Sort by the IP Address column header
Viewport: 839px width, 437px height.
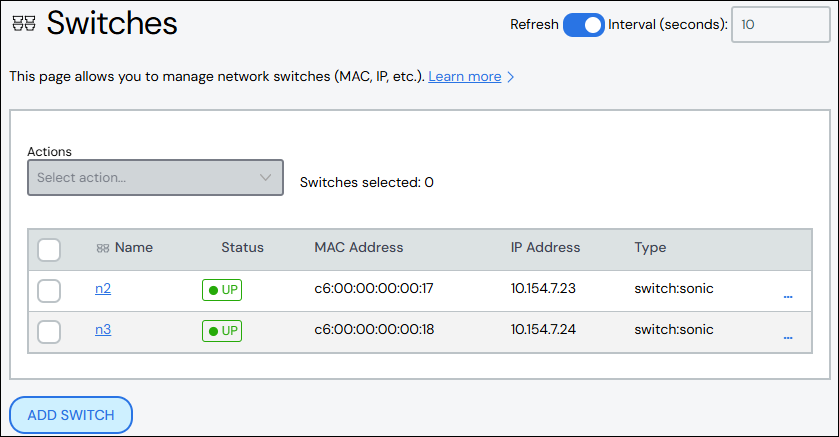(x=545, y=248)
